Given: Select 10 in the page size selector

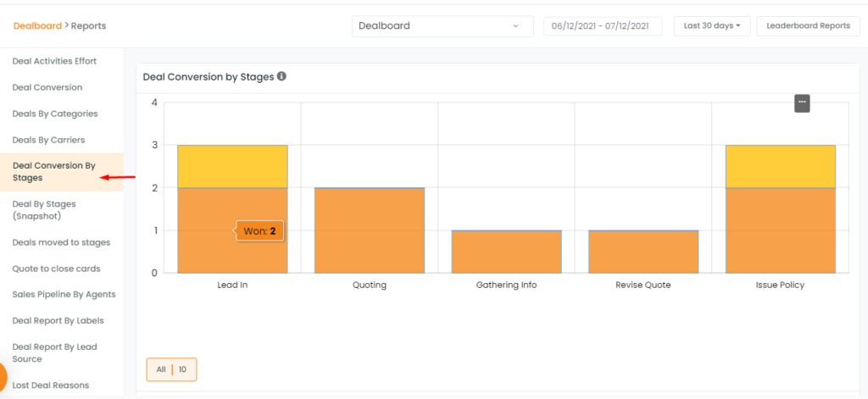Looking at the screenshot, I should [x=183, y=369].
